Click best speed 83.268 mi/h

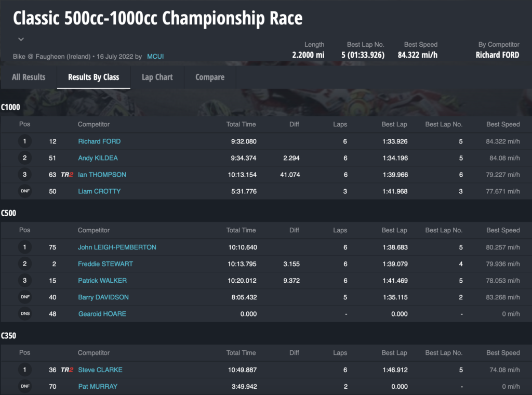[x=503, y=297]
